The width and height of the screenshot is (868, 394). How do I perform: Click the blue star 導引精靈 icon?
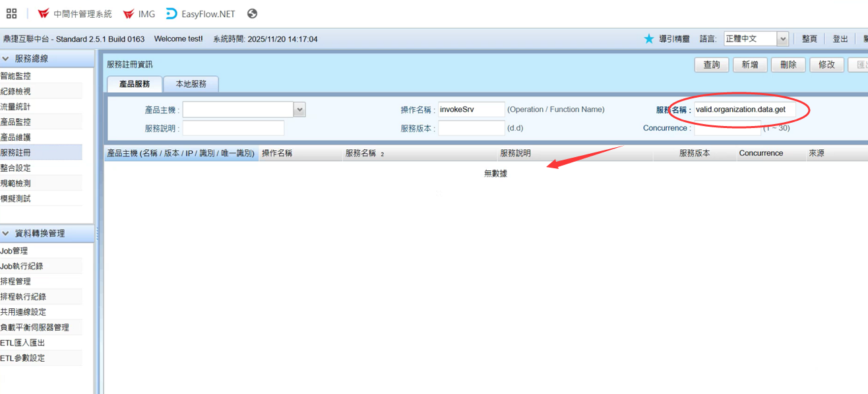(x=649, y=39)
